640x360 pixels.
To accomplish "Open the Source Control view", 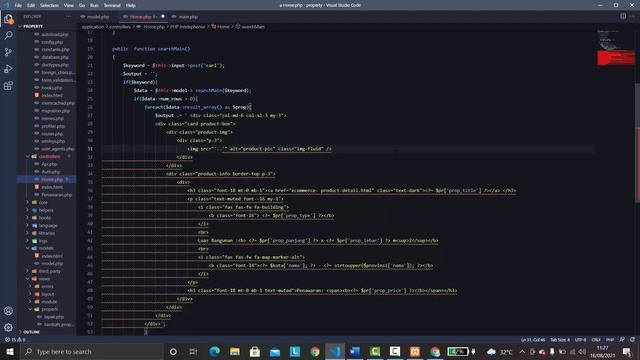I will click(8, 52).
